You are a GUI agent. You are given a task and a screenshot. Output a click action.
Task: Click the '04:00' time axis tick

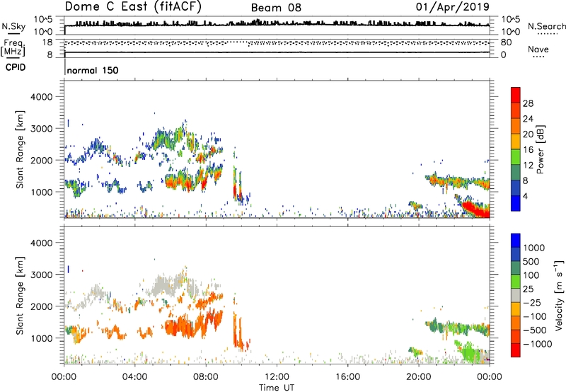[x=134, y=377]
